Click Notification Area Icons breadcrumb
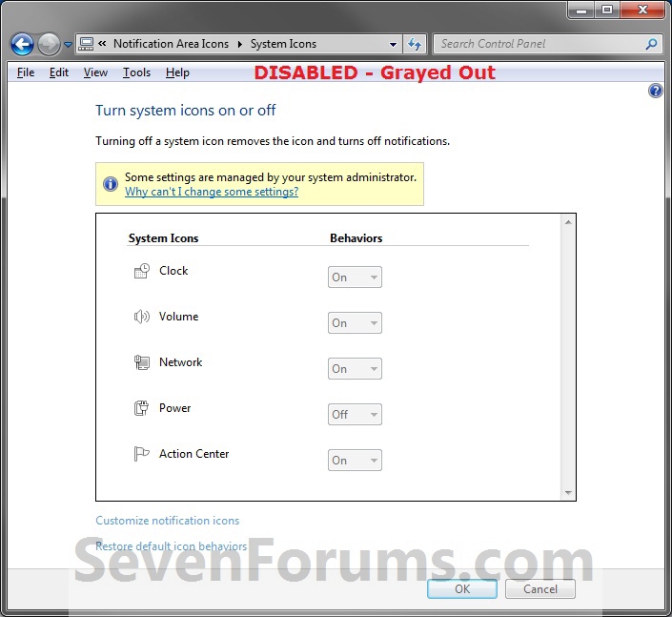Viewport: 672px width, 617px height. click(171, 44)
